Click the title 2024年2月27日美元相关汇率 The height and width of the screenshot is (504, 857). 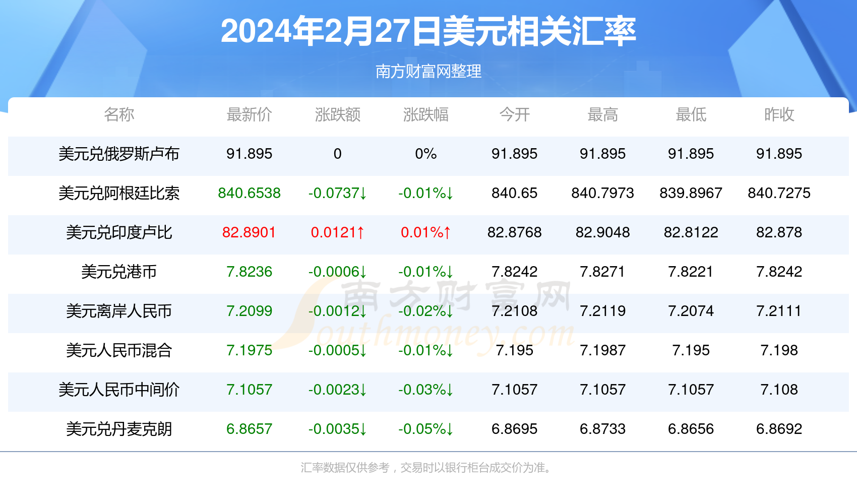[428, 31]
